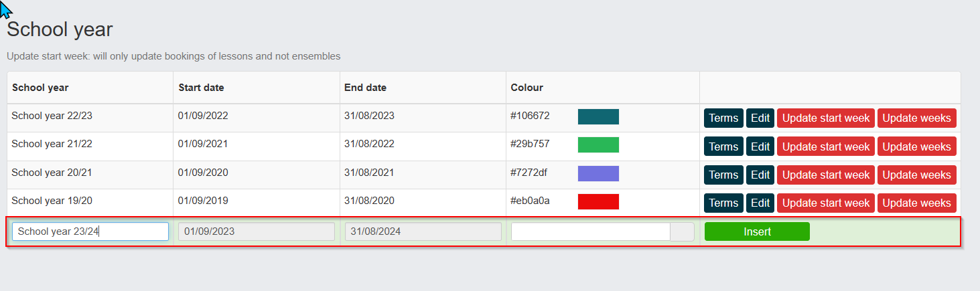This screenshot has width=980, height=291.
Task: Update start week for School year 20/21
Action: tap(826, 175)
